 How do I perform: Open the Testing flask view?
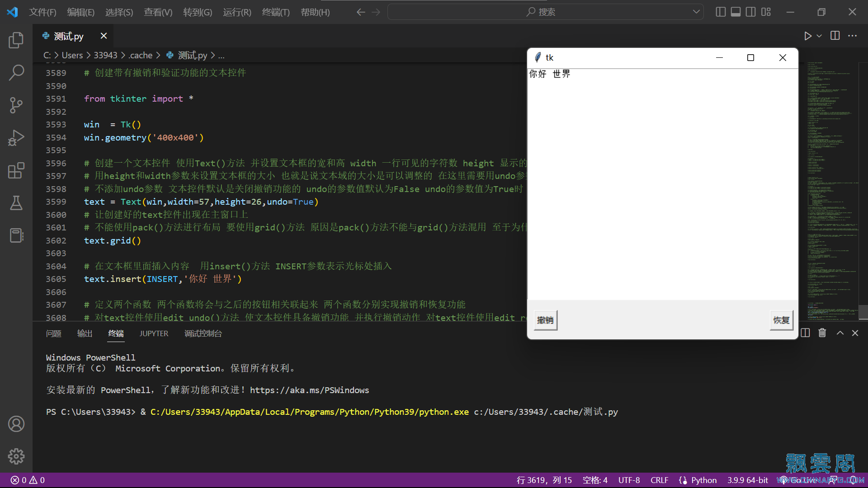point(16,203)
